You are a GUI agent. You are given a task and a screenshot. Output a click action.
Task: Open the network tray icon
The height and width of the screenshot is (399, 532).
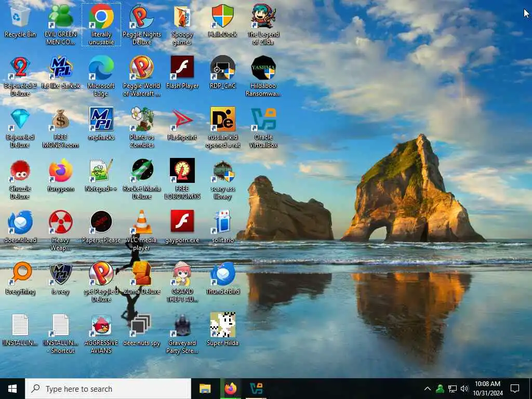tap(453, 389)
